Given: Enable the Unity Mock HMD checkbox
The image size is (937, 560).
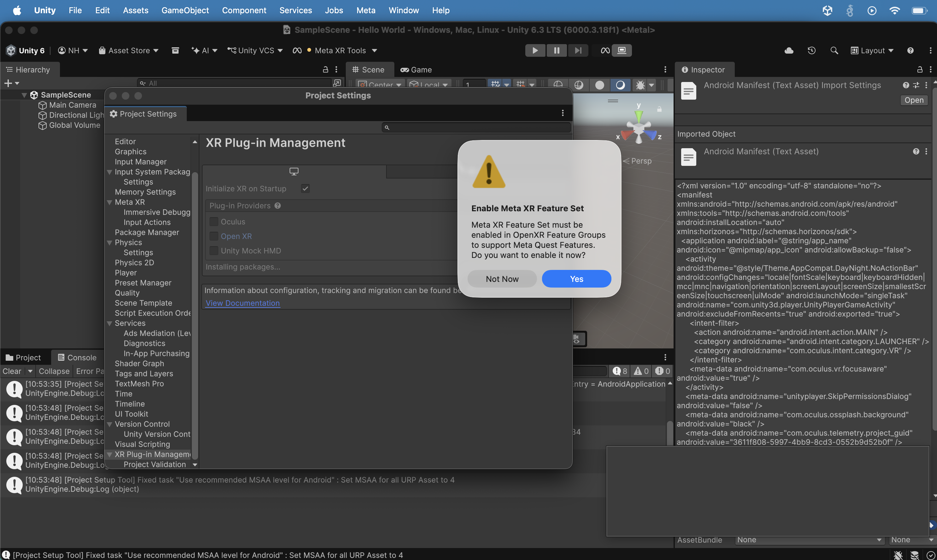Looking at the screenshot, I should click(x=214, y=251).
